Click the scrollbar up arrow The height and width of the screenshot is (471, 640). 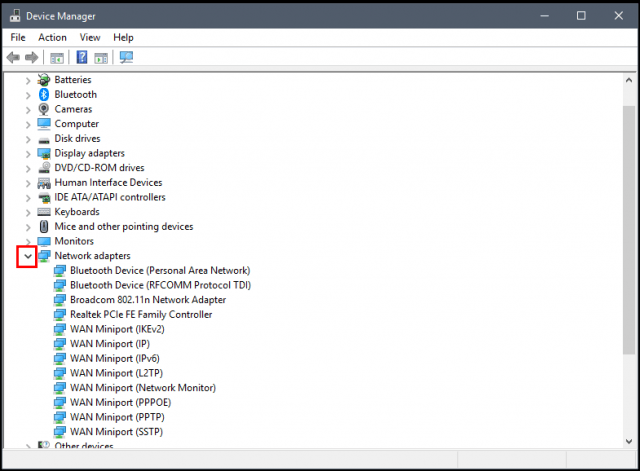[x=629, y=80]
